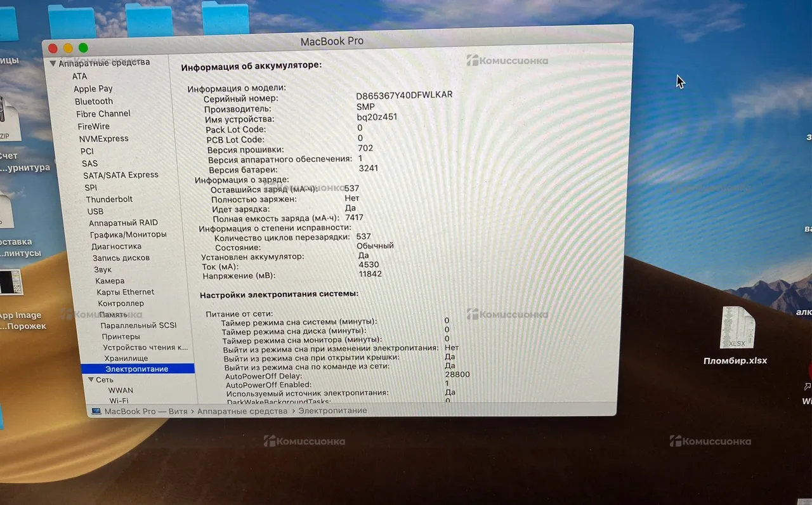Image resolution: width=812 pixels, height=505 pixels.
Task: Collapse the Аппаратные средства section triangle
Action: pos(53,63)
